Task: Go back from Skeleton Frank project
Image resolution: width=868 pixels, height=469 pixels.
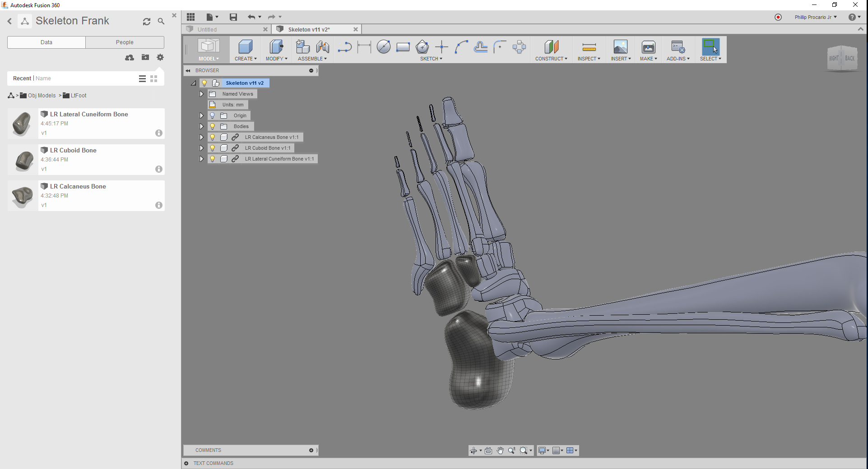Action: [x=9, y=21]
